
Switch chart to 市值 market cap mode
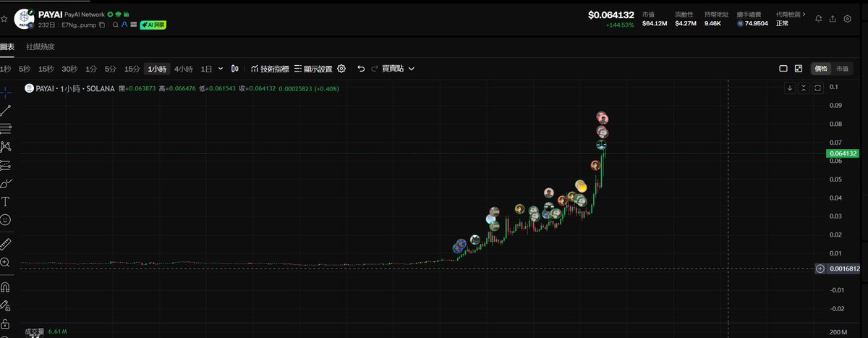(842, 69)
